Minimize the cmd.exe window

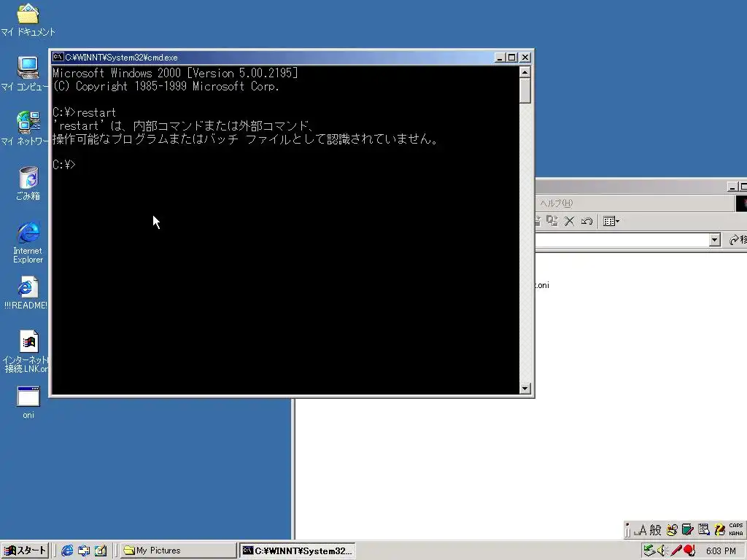click(x=500, y=57)
